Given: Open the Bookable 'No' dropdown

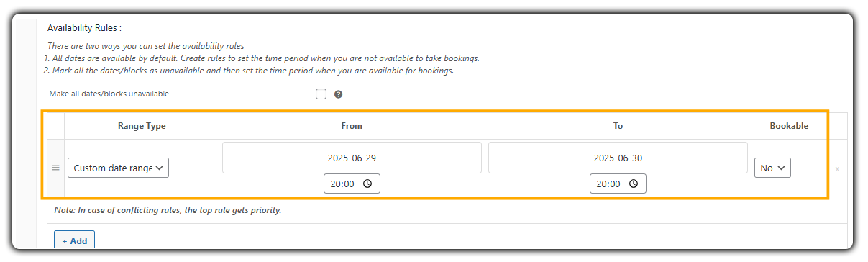Looking at the screenshot, I should (772, 168).
